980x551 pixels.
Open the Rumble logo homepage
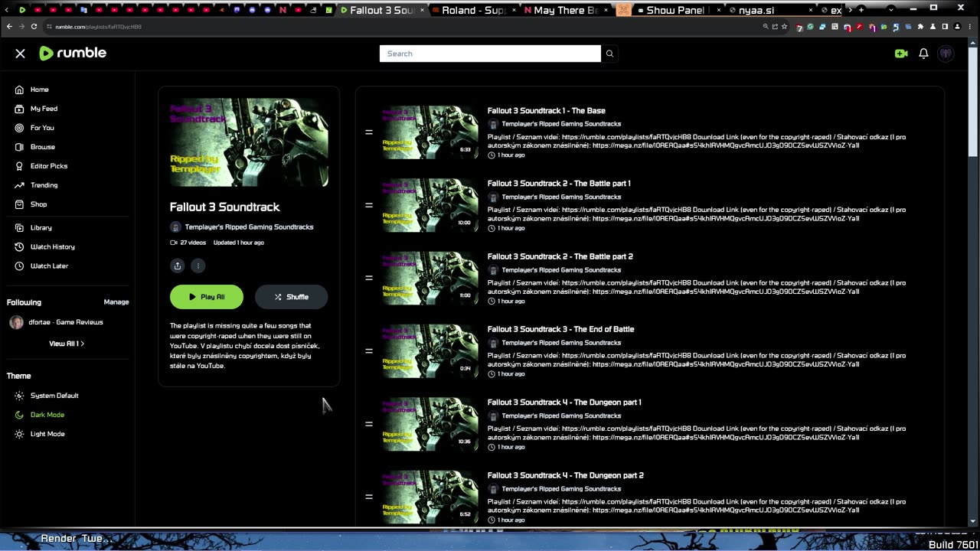73,53
